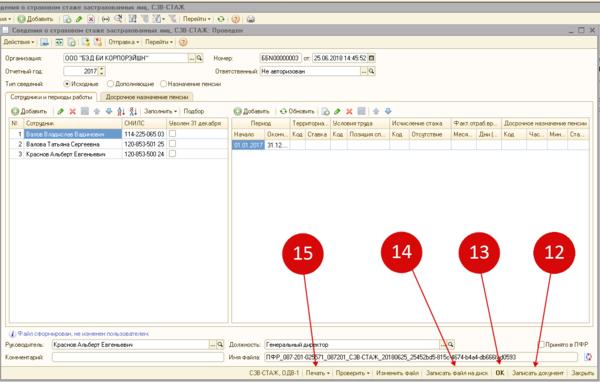Move period down with blue arrow in periods toolbar
This screenshot has height=383, width=600.
pyautogui.click(x=388, y=111)
